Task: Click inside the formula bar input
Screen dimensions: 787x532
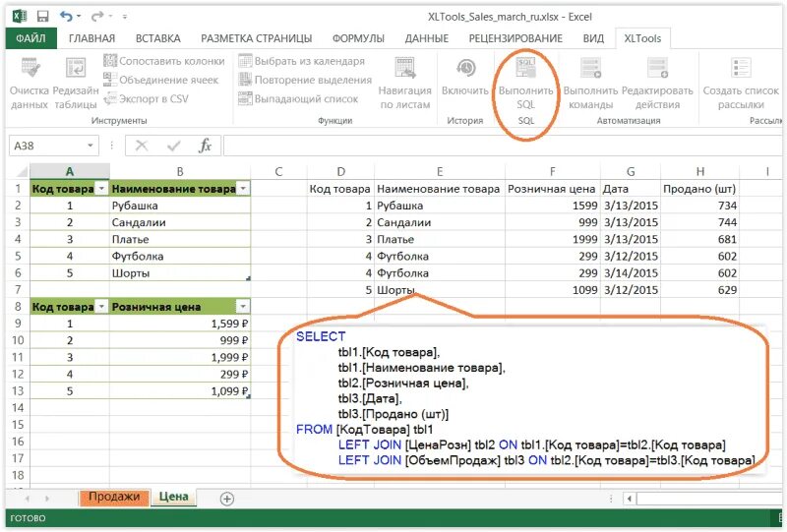Action: click(x=505, y=147)
